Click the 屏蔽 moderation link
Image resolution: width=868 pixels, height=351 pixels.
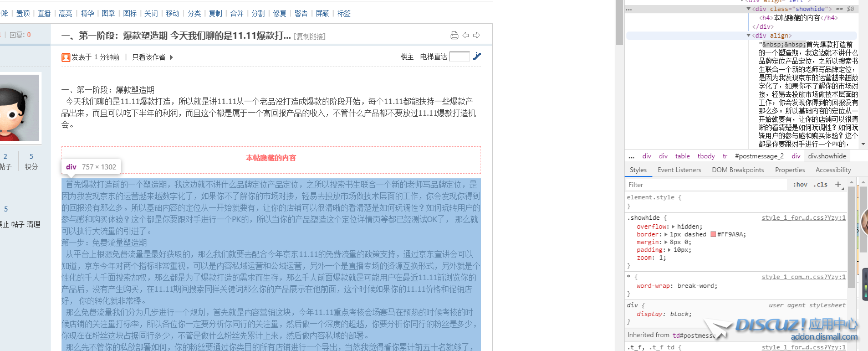click(322, 13)
